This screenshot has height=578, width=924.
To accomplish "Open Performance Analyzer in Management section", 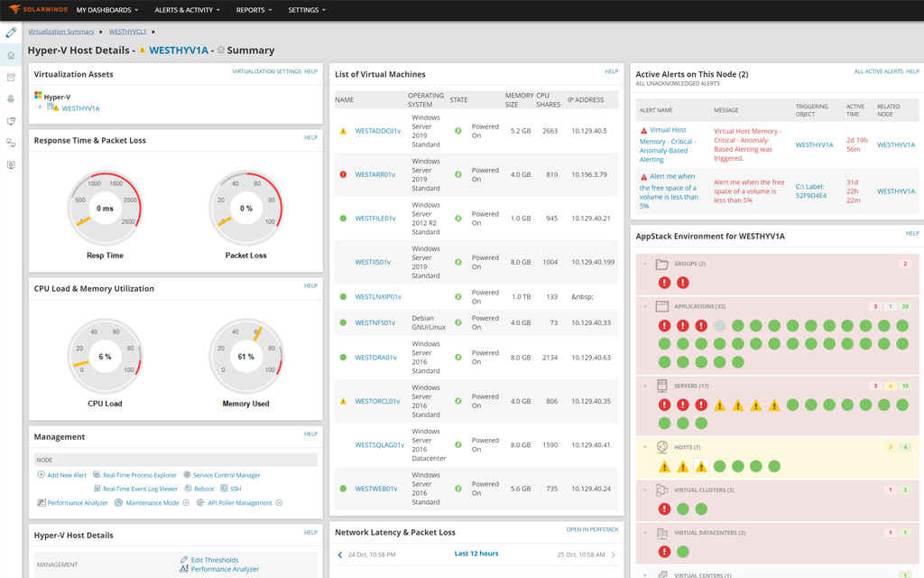I will point(78,502).
